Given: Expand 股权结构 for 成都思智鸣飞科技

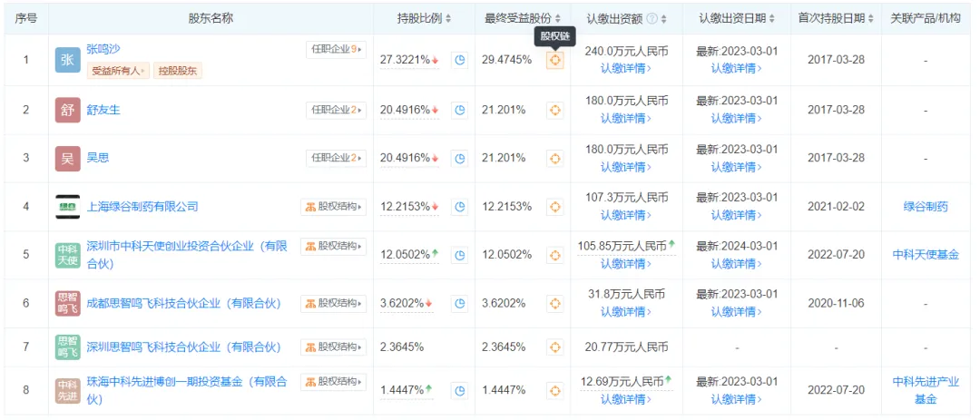Looking at the screenshot, I should [x=333, y=304].
